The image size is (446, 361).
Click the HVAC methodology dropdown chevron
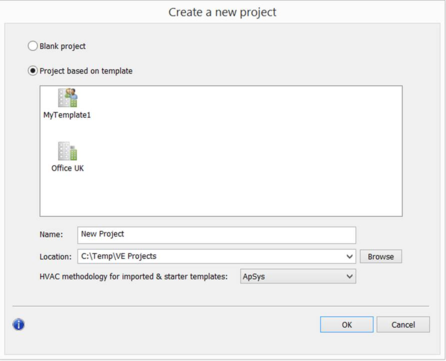click(349, 276)
